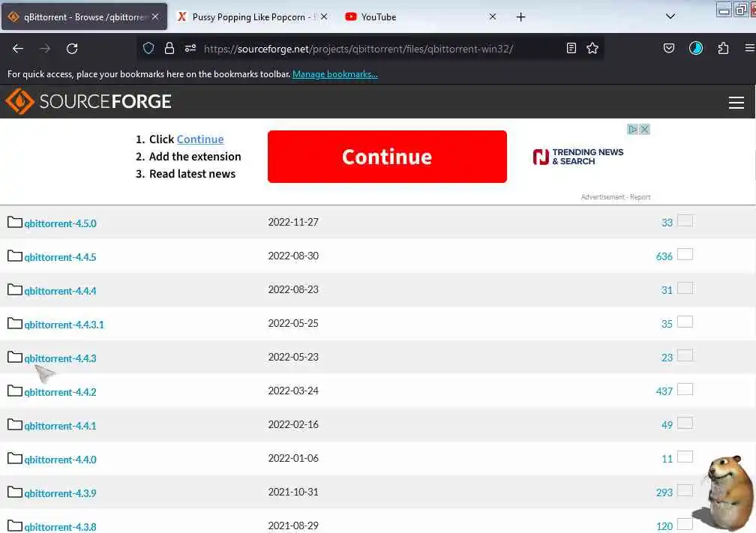
Task: Click the date 2022-05-25
Action: click(293, 323)
